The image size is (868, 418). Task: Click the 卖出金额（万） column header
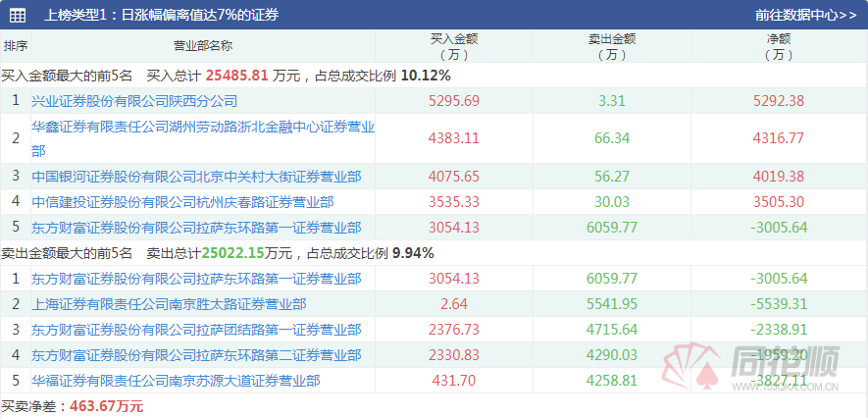[612, 46]
